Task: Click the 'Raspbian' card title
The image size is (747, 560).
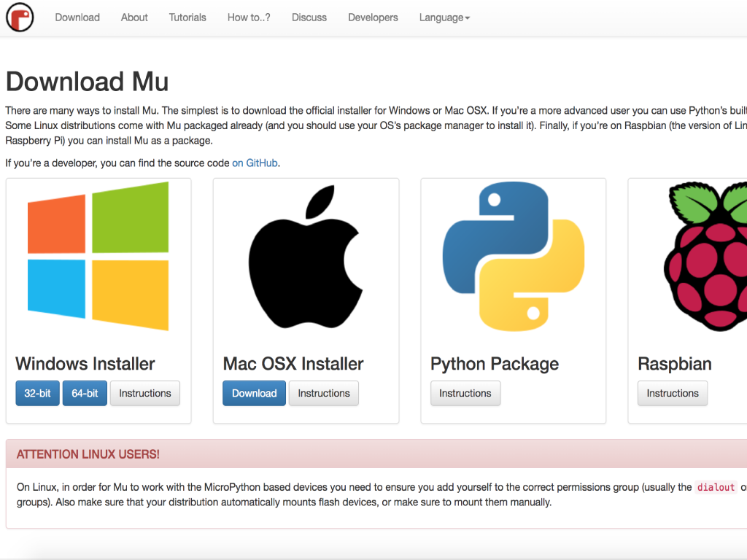Action: pos(675,365)
